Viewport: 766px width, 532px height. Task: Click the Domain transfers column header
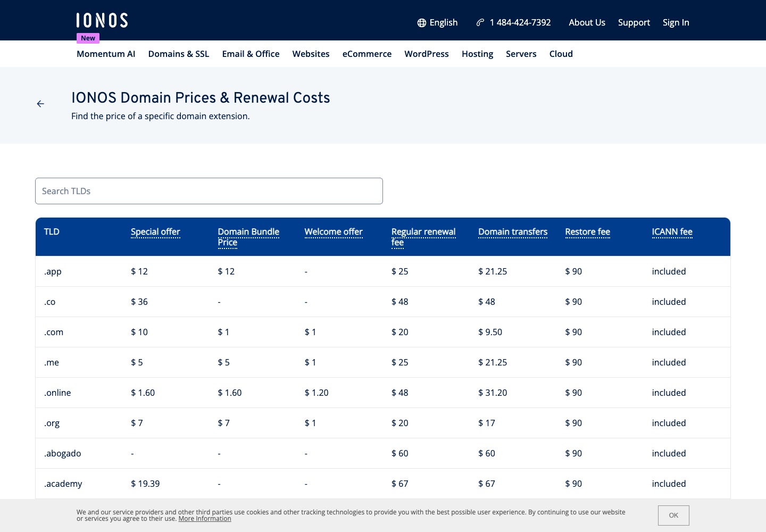[x=513, y=232]
